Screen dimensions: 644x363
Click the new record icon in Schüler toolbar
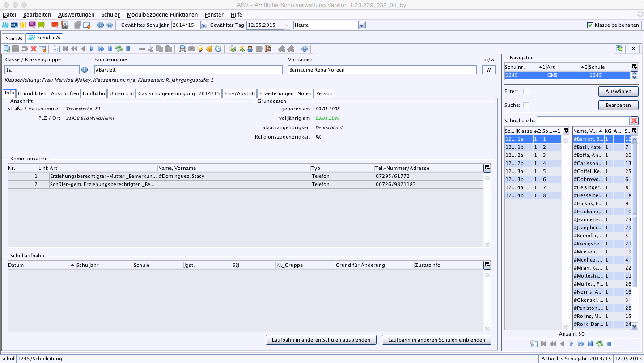coord(7,49)
